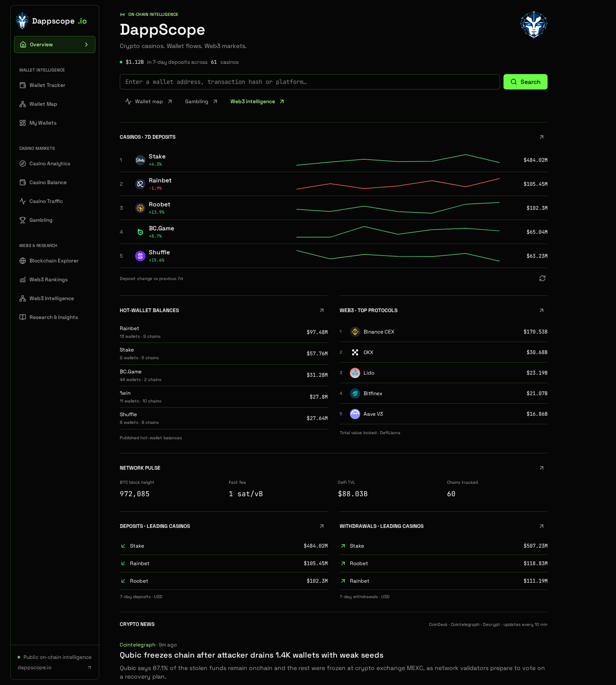Screen dimensions: 616x685
Task: Click the Lido logo icon
Action: [x=355, y=373]
